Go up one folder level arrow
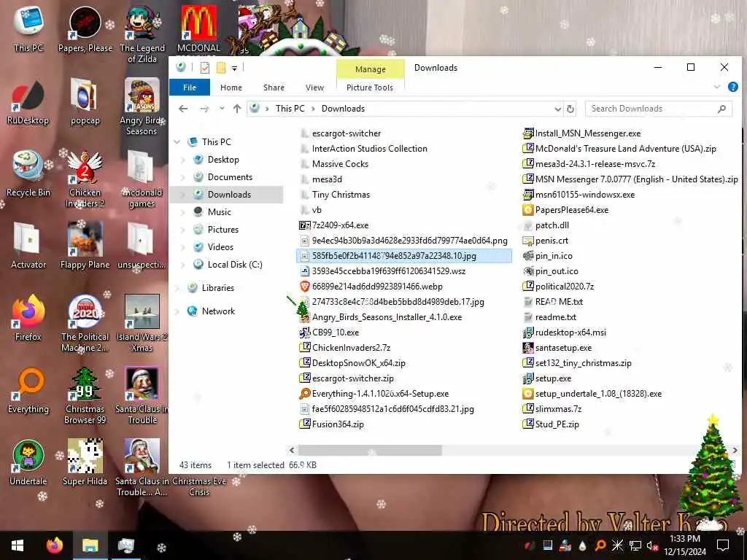747x560 pixels. pos(237,109)
